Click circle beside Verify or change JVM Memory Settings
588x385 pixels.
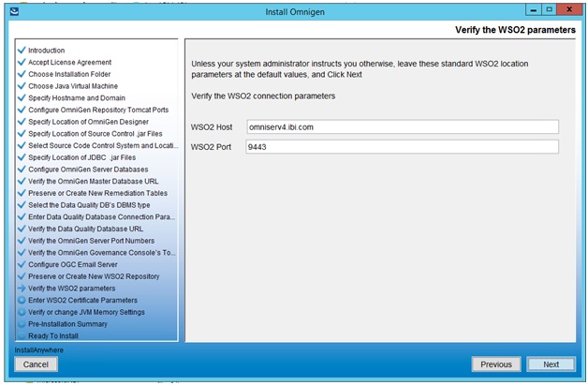tap(22, 312)
